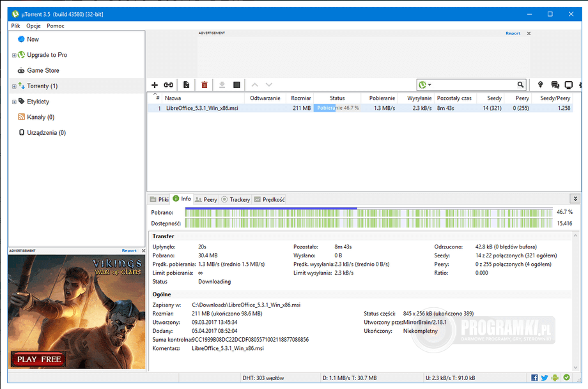Select Now in the sidebar
The width and height of the screenshot is (588, 389).
pyautogui.click(x=33, y=40)
